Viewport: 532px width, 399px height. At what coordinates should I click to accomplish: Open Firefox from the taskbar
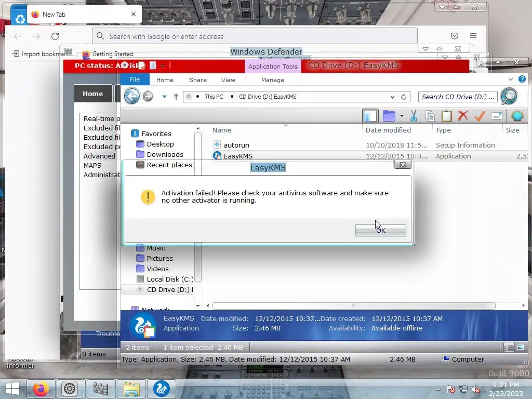(x=41, y=389)
